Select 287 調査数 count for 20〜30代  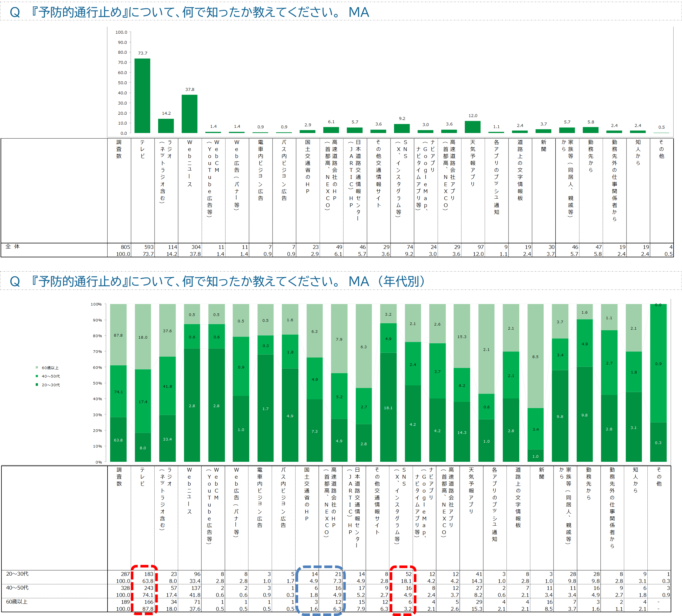125,574
